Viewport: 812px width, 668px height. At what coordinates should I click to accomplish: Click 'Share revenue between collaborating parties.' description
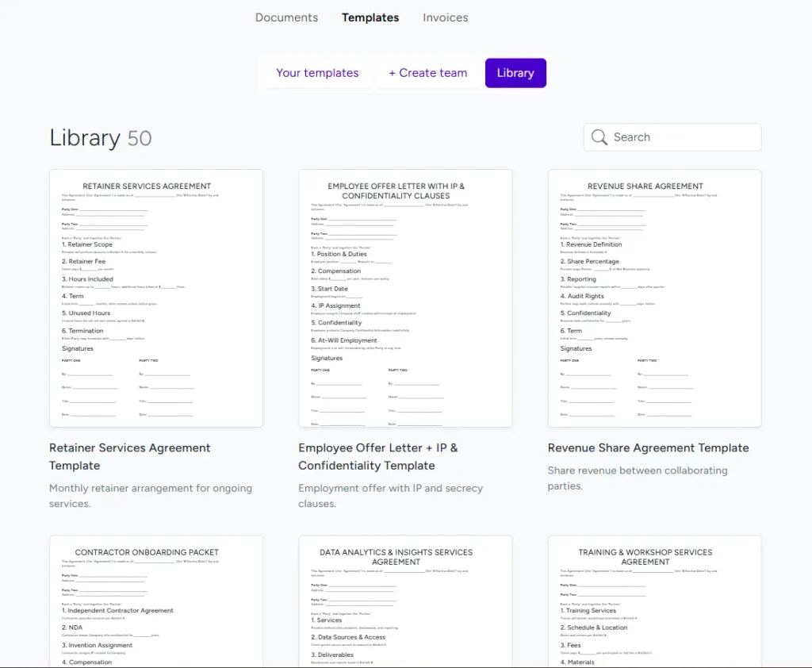tap(638, 478)
